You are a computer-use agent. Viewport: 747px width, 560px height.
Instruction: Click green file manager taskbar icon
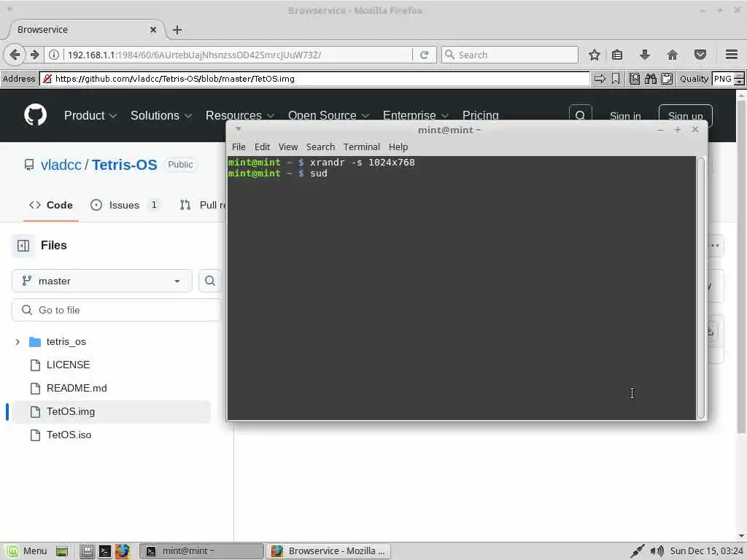coord(61,551)
